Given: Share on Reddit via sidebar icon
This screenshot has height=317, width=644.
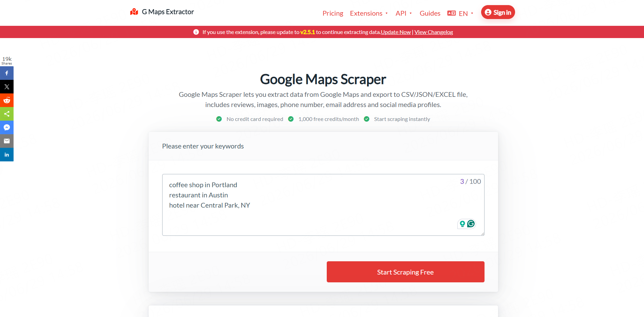Looking at the screenshot, I should 7,100.
